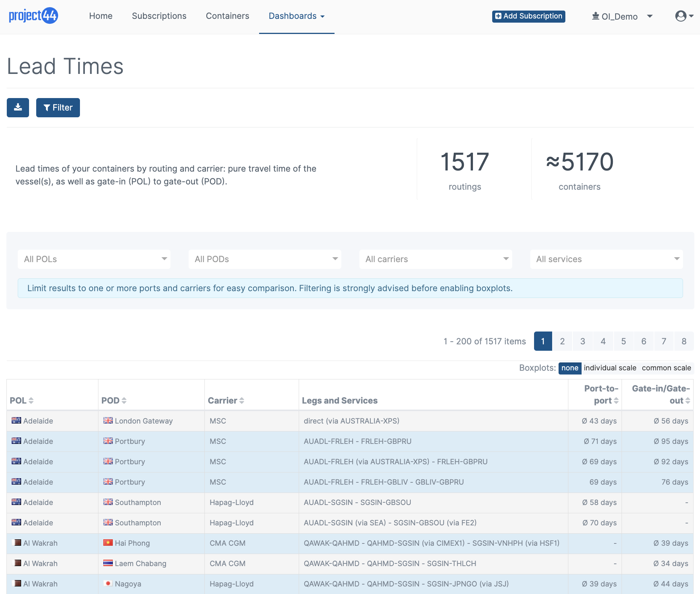Sort table by POD column arrows
The width and height of the screenshot is (700, 594).
pos(124,401)
